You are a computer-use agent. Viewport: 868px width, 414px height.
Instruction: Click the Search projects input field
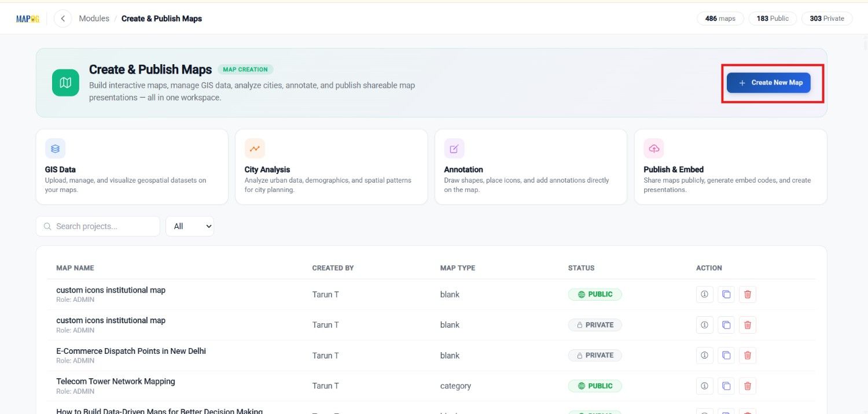98,226
